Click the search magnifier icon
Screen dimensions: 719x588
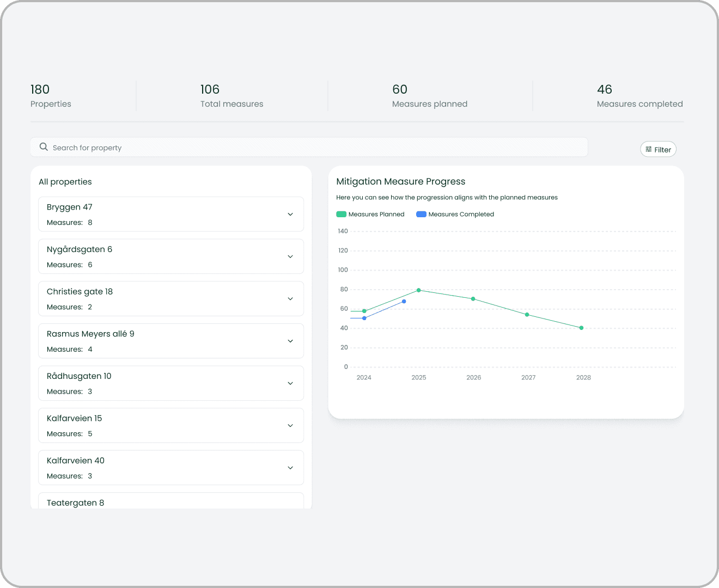[x=44, y=147]
